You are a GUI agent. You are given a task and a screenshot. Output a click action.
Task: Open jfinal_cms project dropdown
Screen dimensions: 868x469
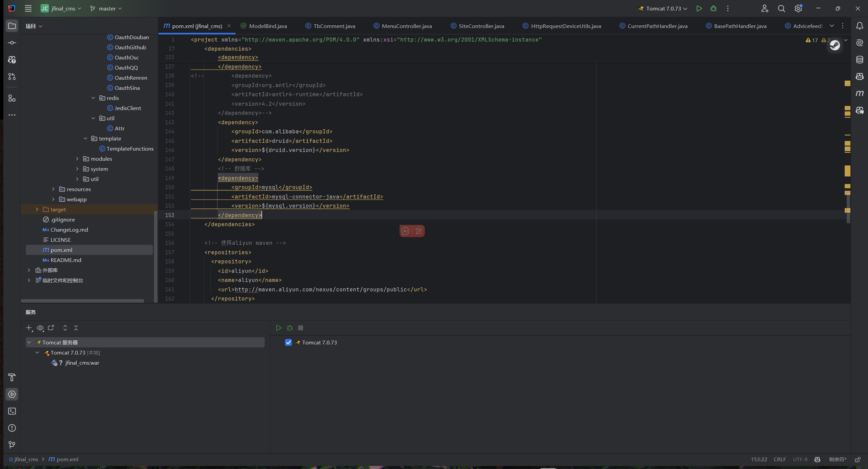click(x=61, y=8)
